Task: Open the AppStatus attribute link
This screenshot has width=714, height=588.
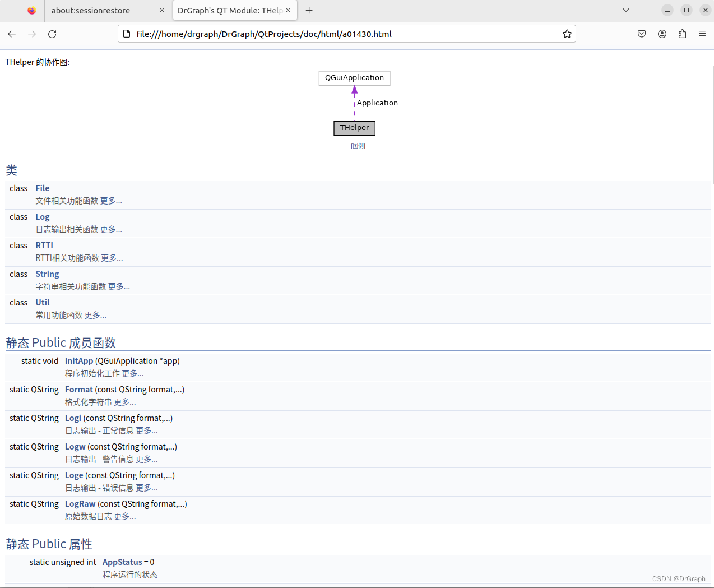Action: (122, 562)
